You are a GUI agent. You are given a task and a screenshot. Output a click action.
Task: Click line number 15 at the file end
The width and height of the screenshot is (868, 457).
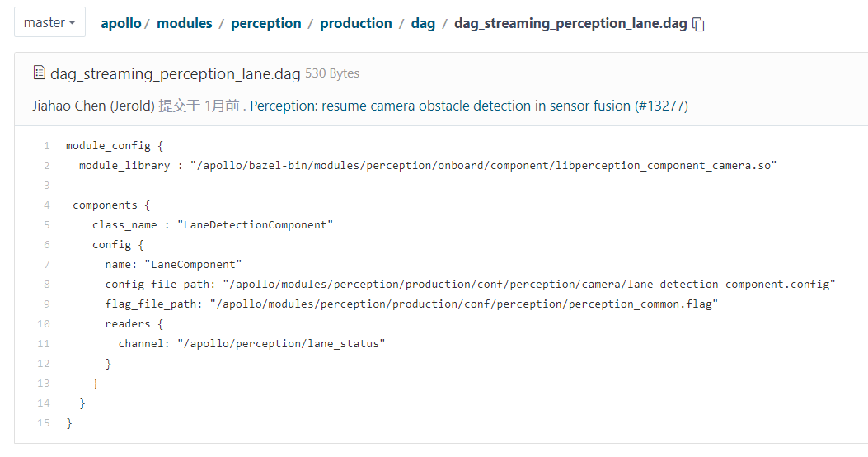(x=45, y=423)
